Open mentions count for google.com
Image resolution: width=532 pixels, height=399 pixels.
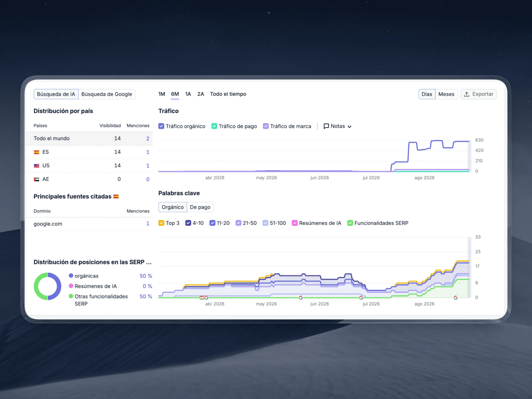tap(148, 224)
